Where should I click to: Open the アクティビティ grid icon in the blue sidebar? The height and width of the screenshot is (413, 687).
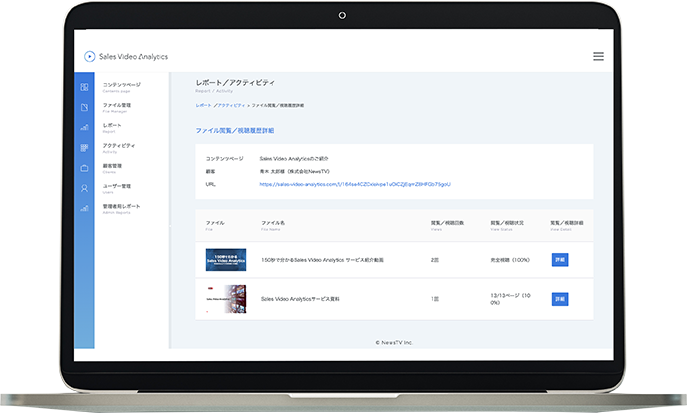84,147
